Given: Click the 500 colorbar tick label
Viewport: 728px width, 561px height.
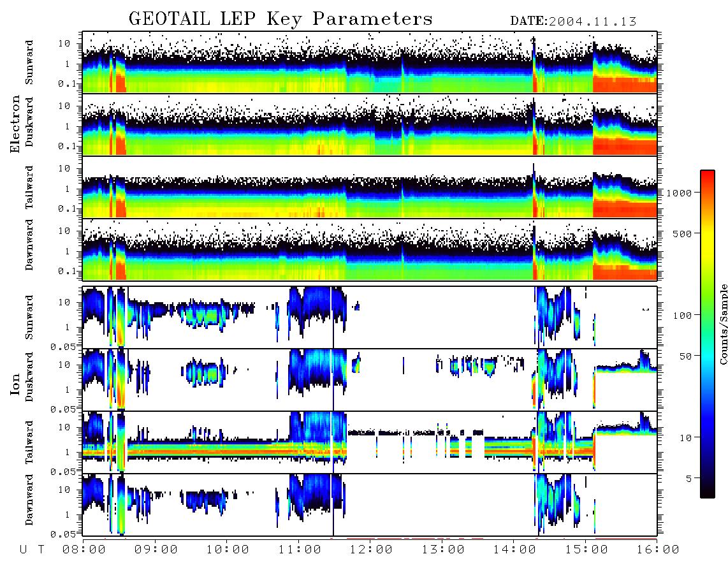Looking at the screenshot, I should tap(682, 233).
